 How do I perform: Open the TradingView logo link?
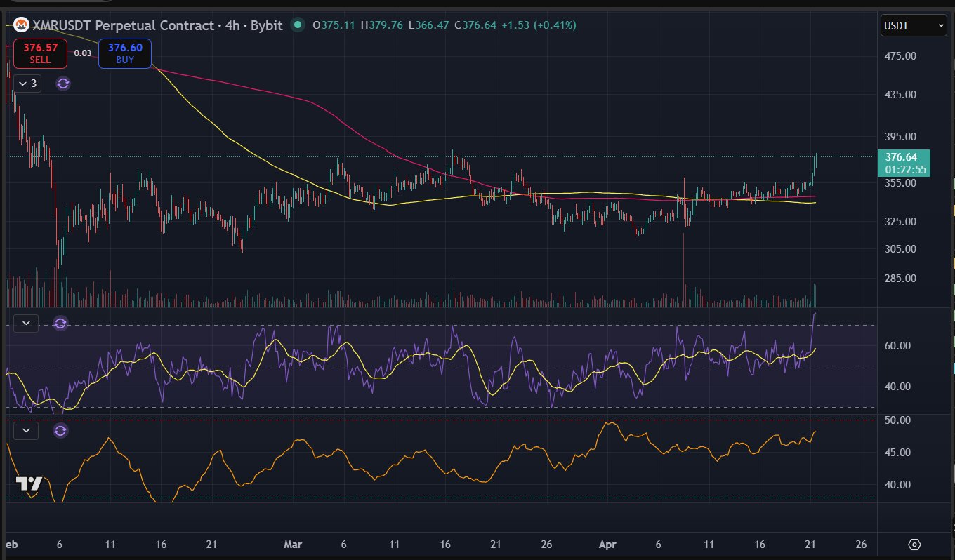click(x=29, y=484)
